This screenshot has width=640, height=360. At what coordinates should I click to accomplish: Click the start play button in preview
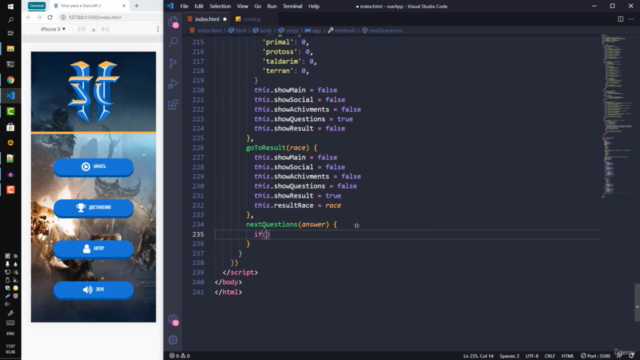93,167
